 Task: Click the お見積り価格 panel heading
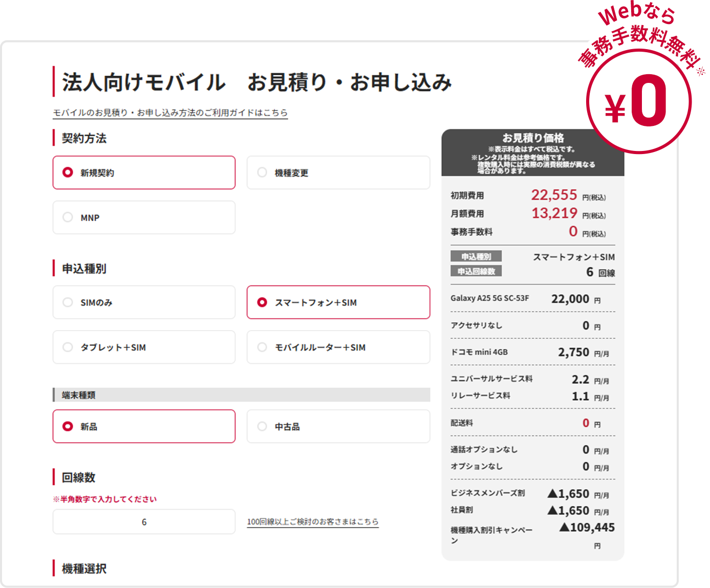pos(533,138)
